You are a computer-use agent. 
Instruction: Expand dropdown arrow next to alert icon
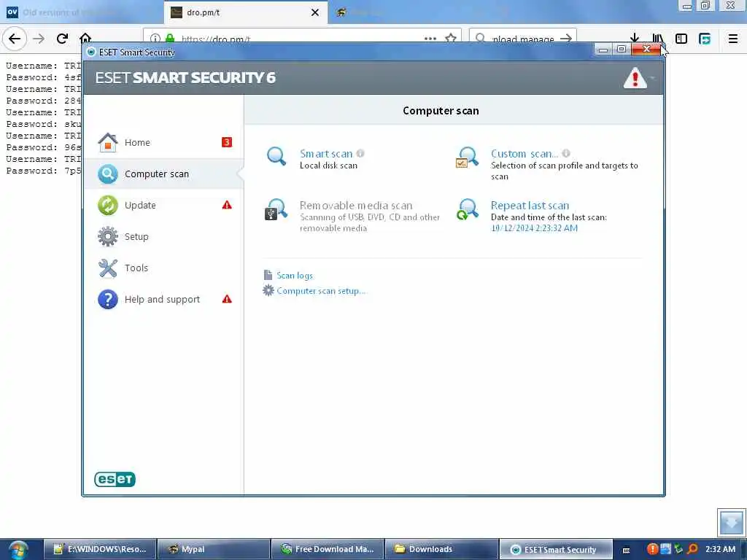[x=653, y=78]
